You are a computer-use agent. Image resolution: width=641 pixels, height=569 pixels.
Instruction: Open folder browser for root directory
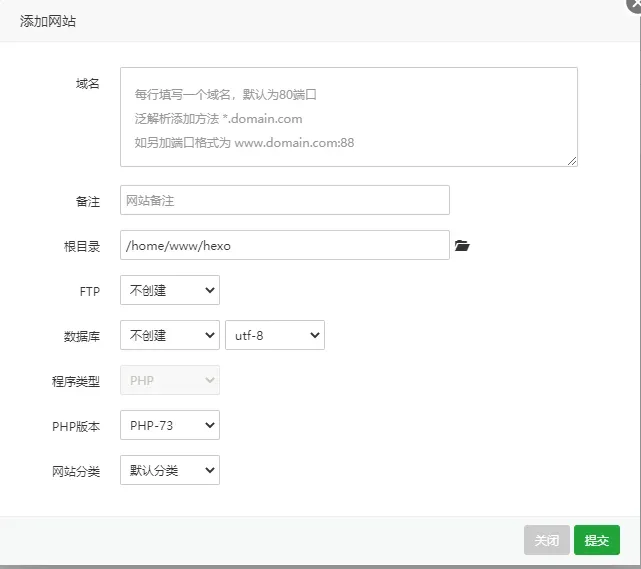click(462, 246)
